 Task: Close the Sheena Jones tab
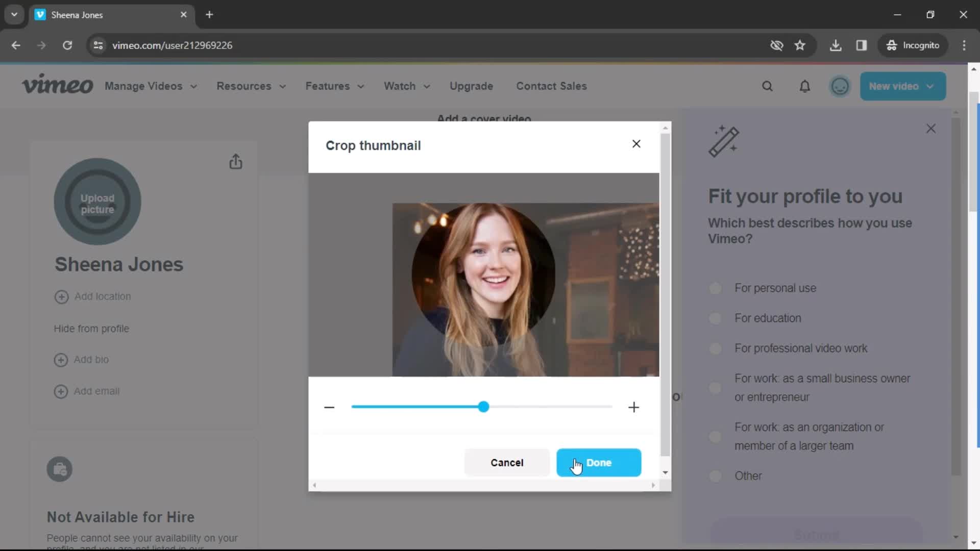tap(184, 15)
